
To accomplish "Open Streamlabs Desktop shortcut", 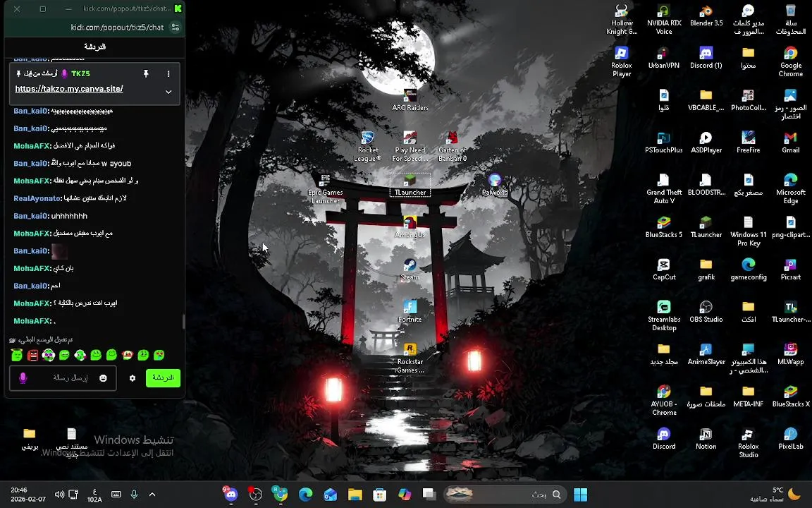I will pos(664,315).
